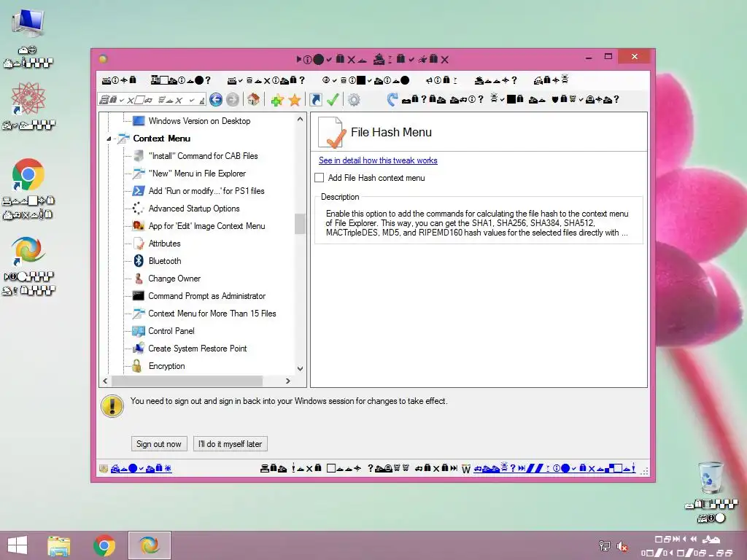Viewport: 747px width, 560px height.
Task: Click the black console icon for Command Prompt
Action: click(x=138, y=296)
